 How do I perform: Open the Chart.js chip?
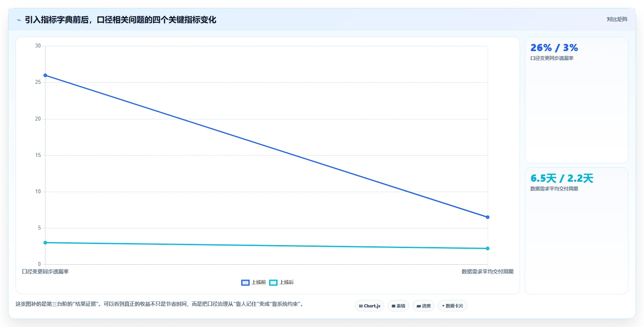coord(370,306)
